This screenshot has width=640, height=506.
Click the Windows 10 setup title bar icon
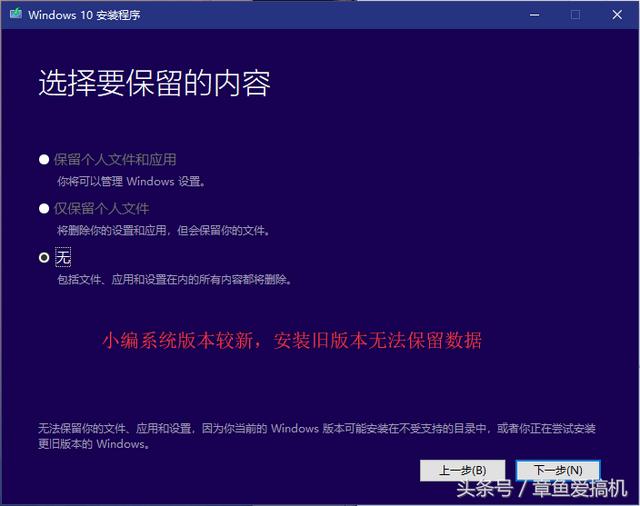coord(16,14)
